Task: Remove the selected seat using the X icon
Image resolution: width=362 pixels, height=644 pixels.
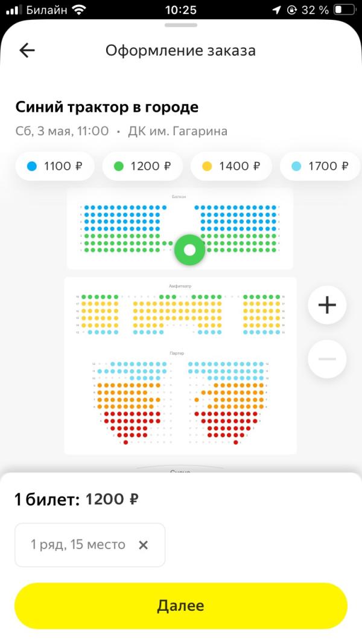Action: click(x=143, y=545)
